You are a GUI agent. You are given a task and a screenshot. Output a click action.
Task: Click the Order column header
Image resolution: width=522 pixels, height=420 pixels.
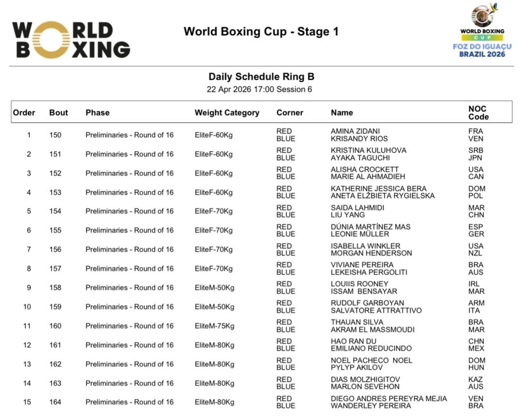24,113
